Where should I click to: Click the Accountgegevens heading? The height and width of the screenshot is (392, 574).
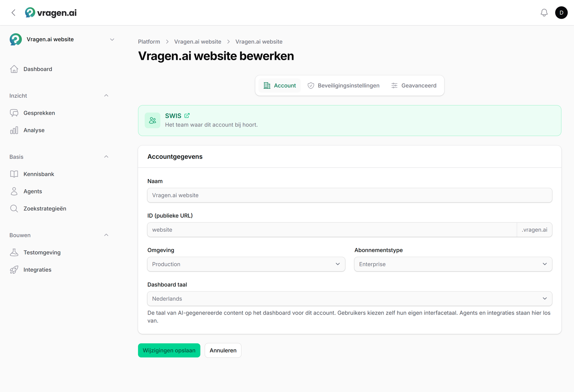pyautogui.click(x=175, y=156)
